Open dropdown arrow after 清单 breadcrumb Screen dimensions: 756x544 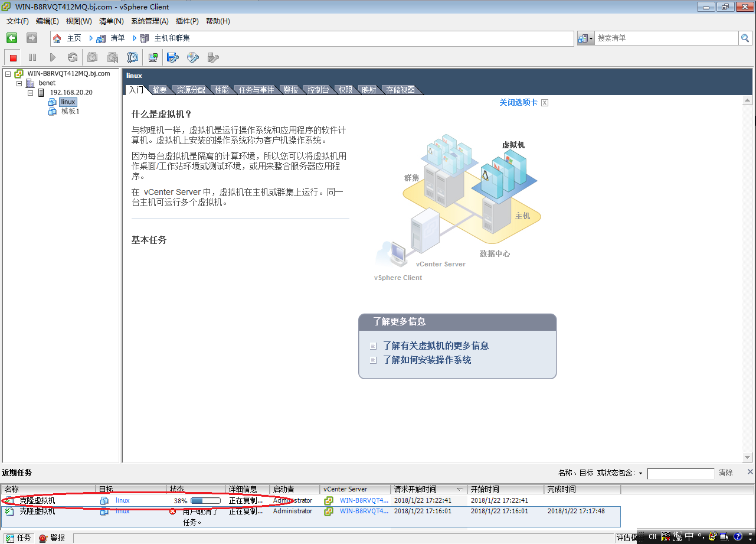pos(135,38)
